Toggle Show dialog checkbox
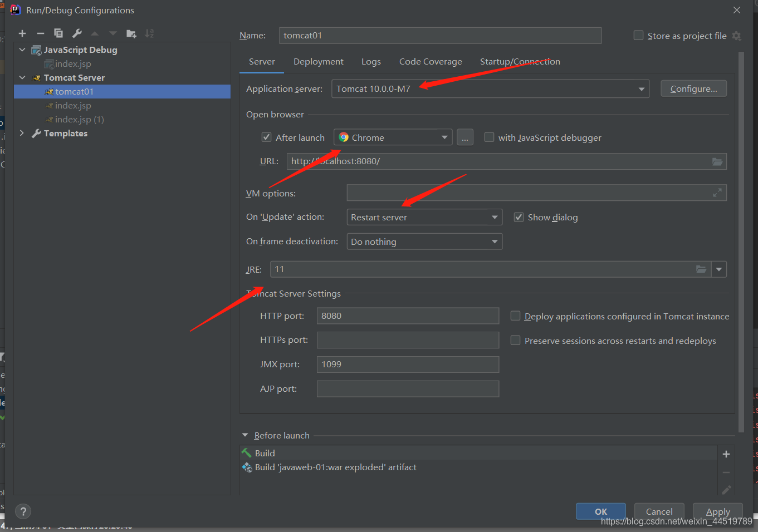Screen dimensions: 758x532 pos(519,217)
